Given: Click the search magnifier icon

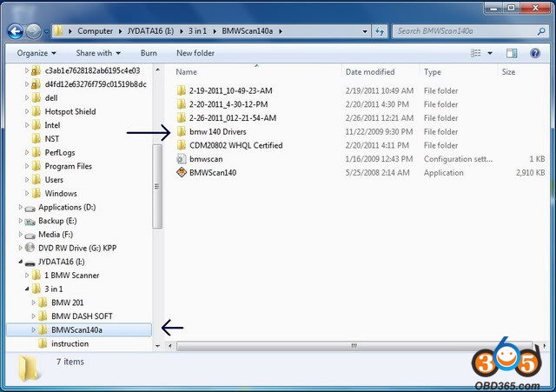Looking at the screenshot, I should pos(541,31).
